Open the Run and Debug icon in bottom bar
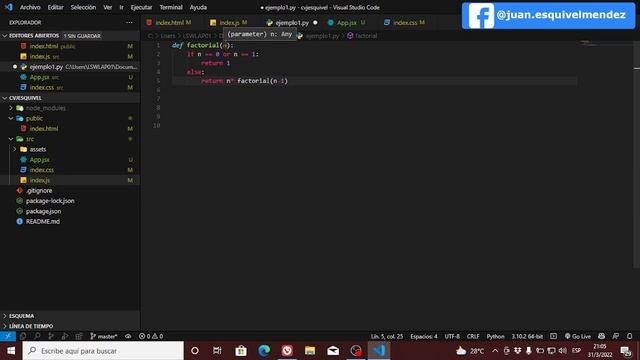The width and height of the screenshot is (640, 360). pyautogui.click(x=65, y=336)
